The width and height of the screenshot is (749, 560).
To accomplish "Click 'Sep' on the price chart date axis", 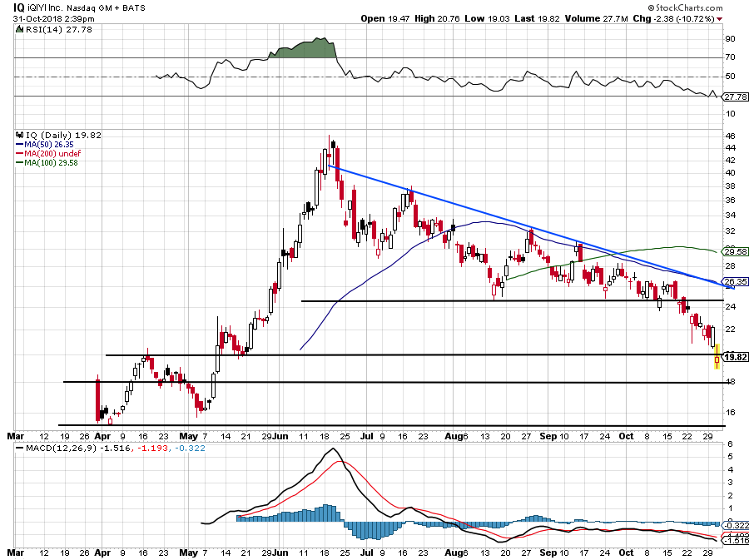I will tap(548, 436).
